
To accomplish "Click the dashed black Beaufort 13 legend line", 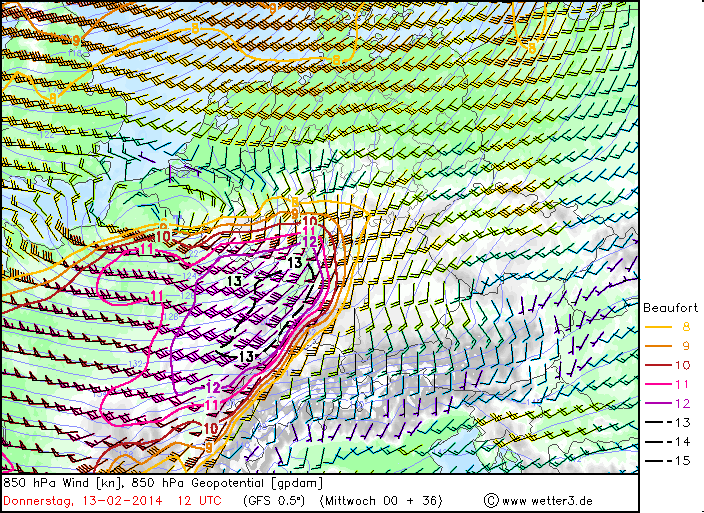I will [658, 422].
